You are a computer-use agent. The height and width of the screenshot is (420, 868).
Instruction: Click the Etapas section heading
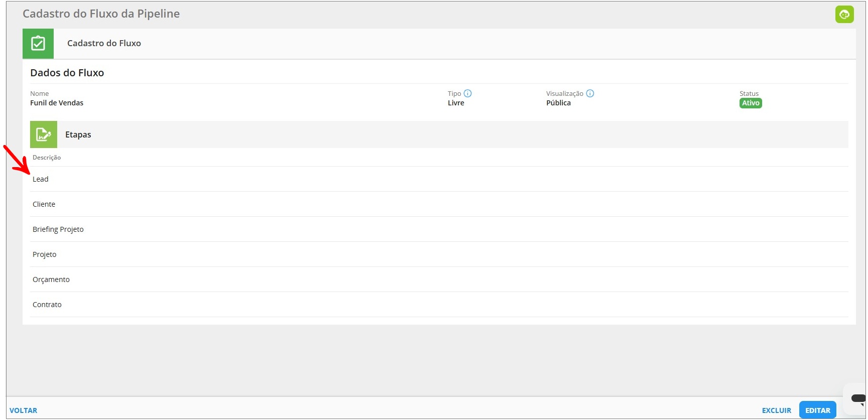point(78,134)
